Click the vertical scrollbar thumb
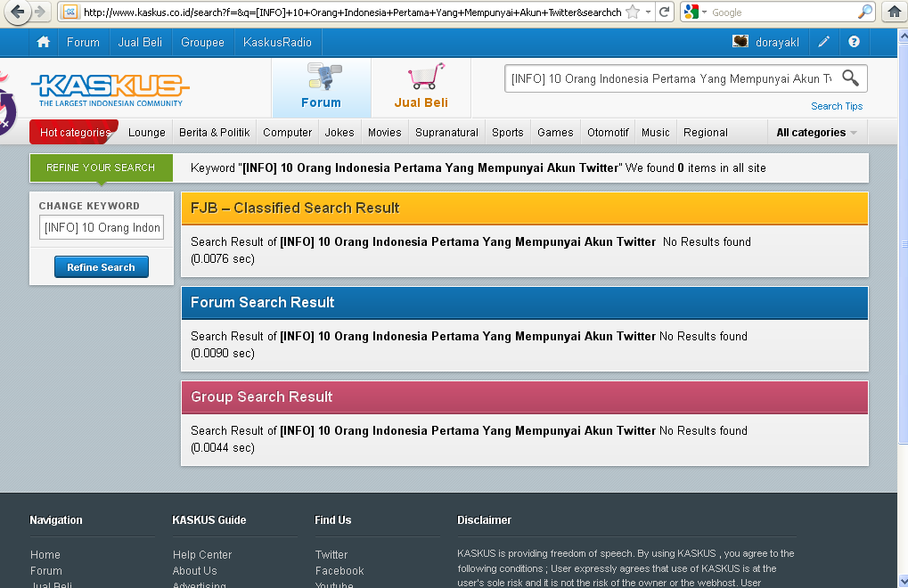908x588 pixels. tap(903, 243)
